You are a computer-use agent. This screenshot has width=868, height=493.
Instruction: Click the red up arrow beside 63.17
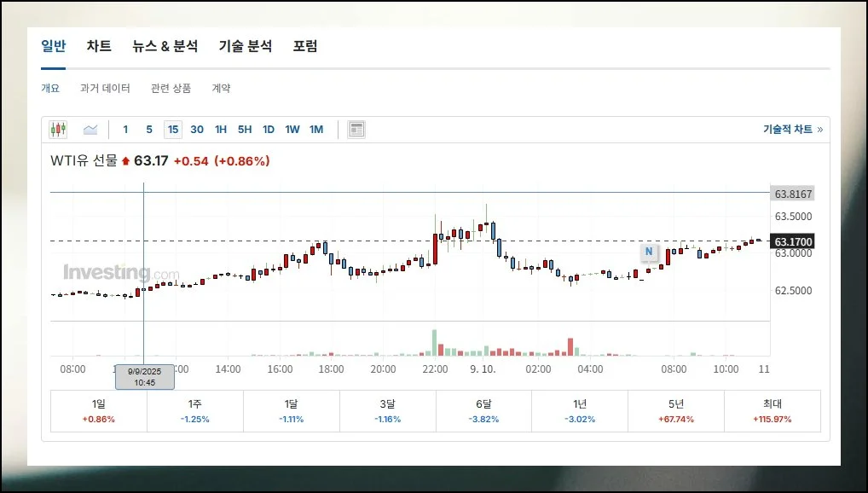tap(126, 160)
